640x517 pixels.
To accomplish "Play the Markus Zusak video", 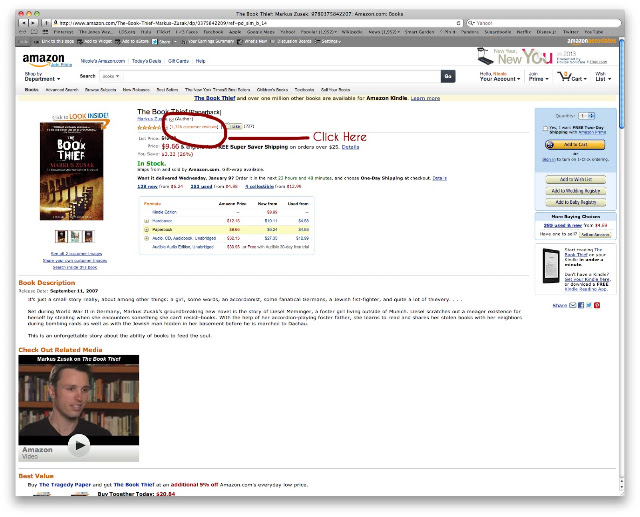I will (79, 446).
